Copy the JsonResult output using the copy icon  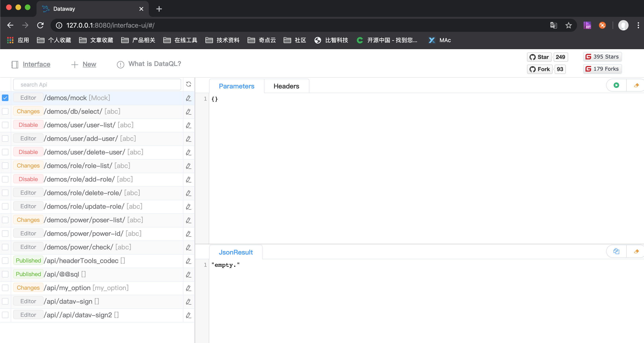(616, 251)
